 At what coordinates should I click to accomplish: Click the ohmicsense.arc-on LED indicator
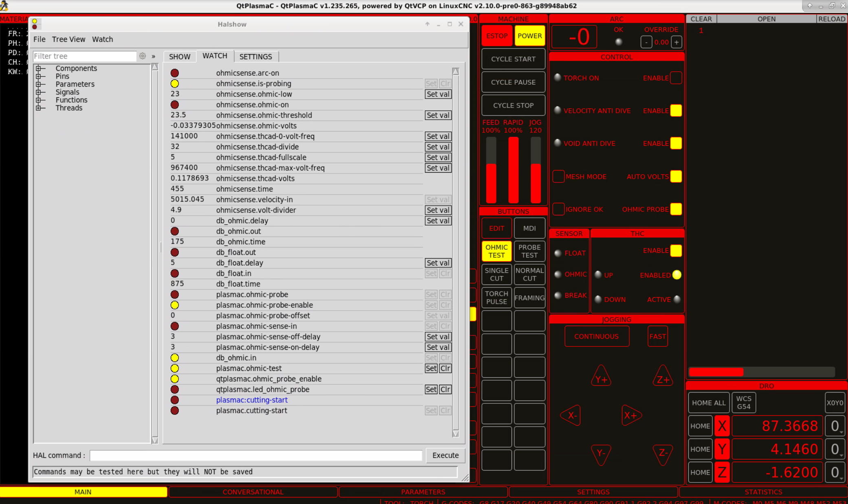175,73
